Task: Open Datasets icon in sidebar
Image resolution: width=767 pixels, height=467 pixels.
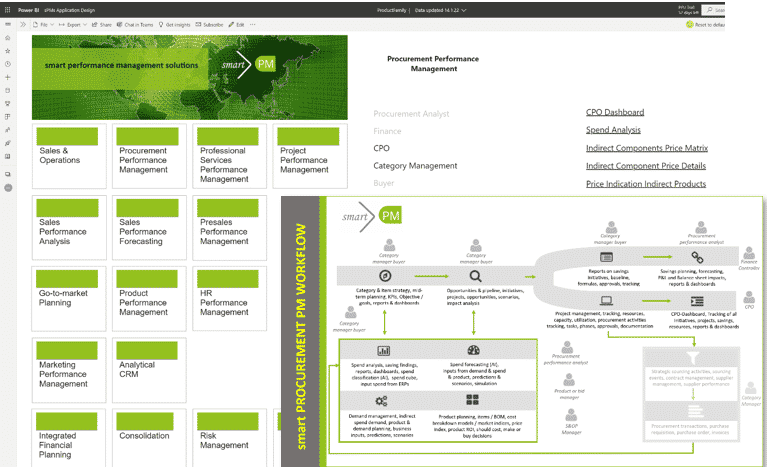Action: 8,90
